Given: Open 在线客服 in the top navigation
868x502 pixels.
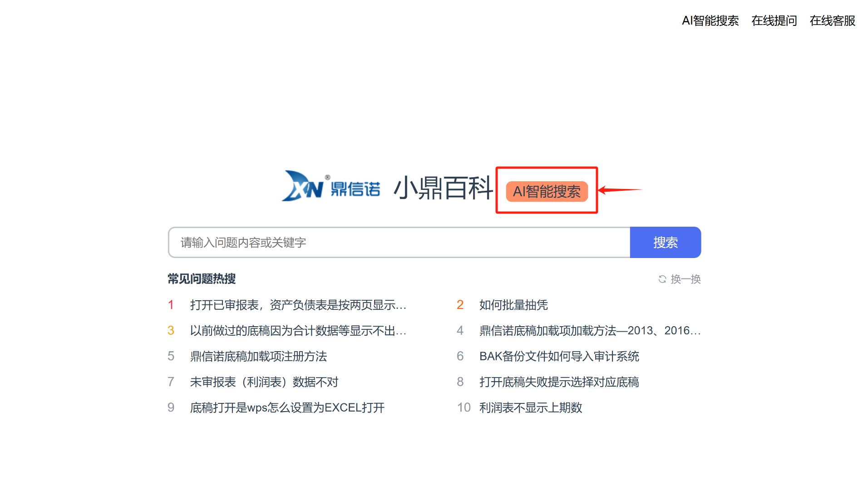Looking at the screenshot, I should coord(832,20).
